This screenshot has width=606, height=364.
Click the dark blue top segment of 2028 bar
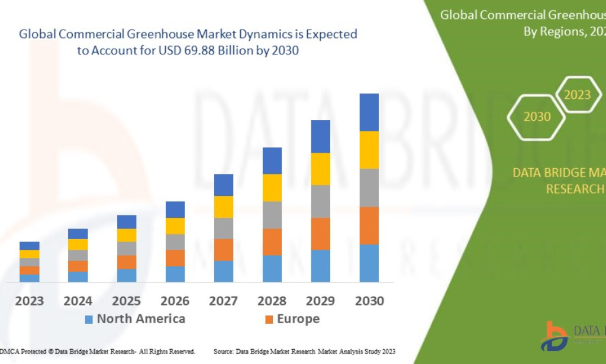pyautogui.click(x=272, y=161)
